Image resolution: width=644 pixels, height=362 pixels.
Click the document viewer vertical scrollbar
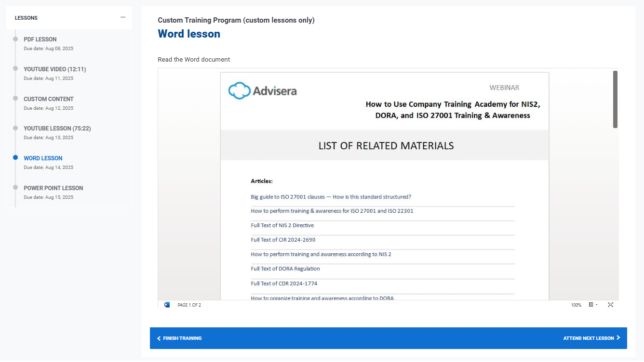pyautogui.click(x=615, y=99)
